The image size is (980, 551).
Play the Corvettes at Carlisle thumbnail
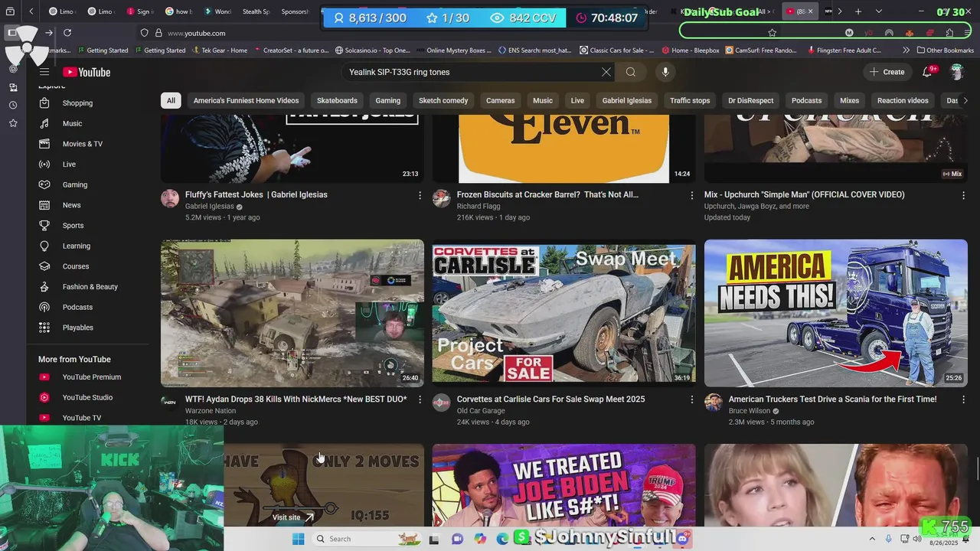563,313
